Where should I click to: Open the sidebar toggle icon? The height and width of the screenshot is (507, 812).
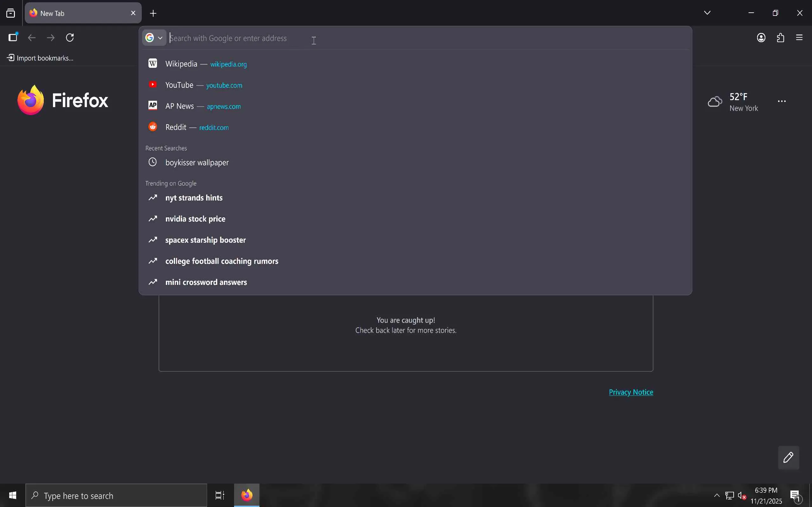(x=13, y=38)
